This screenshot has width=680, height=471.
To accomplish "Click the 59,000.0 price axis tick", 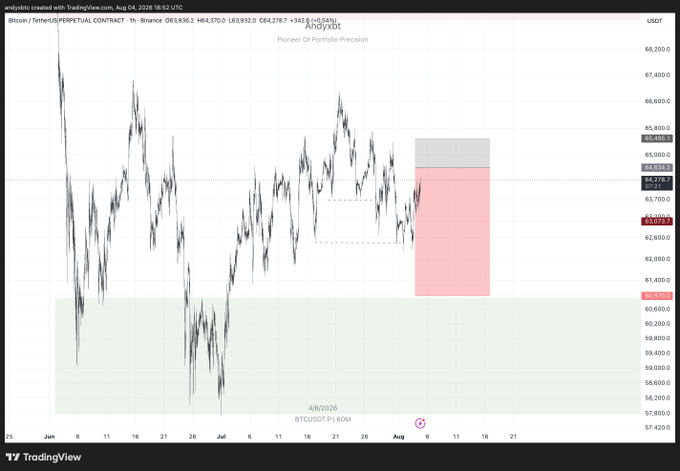I will click(x=657, y=368).
